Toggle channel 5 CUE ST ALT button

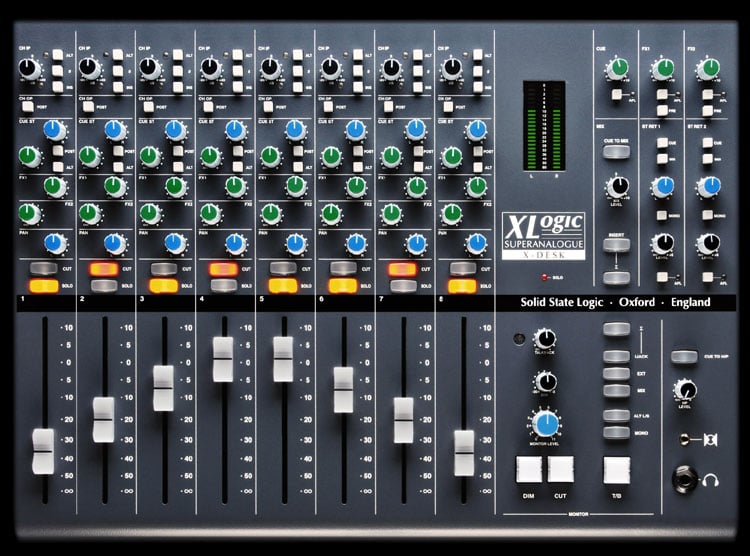pos(298,167)
